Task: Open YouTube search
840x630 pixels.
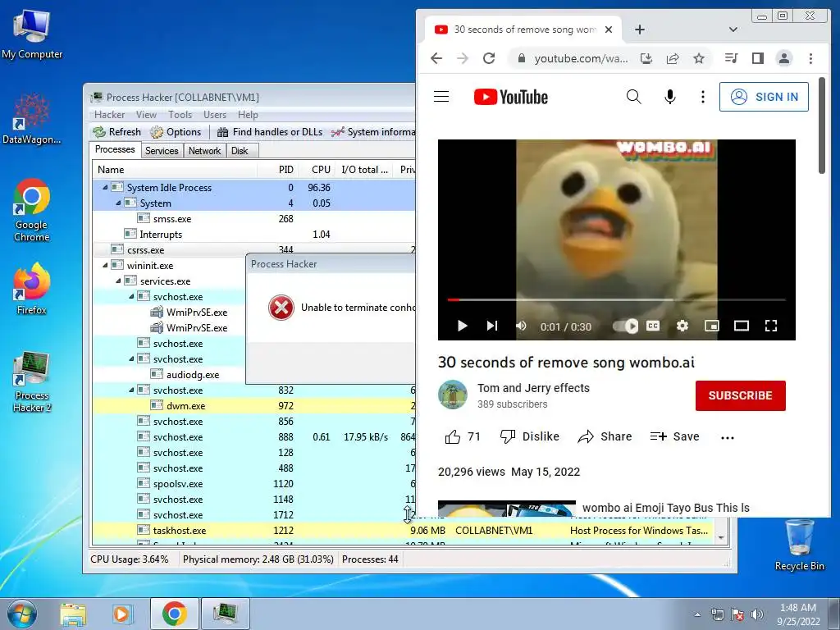Action: point(634,97)
